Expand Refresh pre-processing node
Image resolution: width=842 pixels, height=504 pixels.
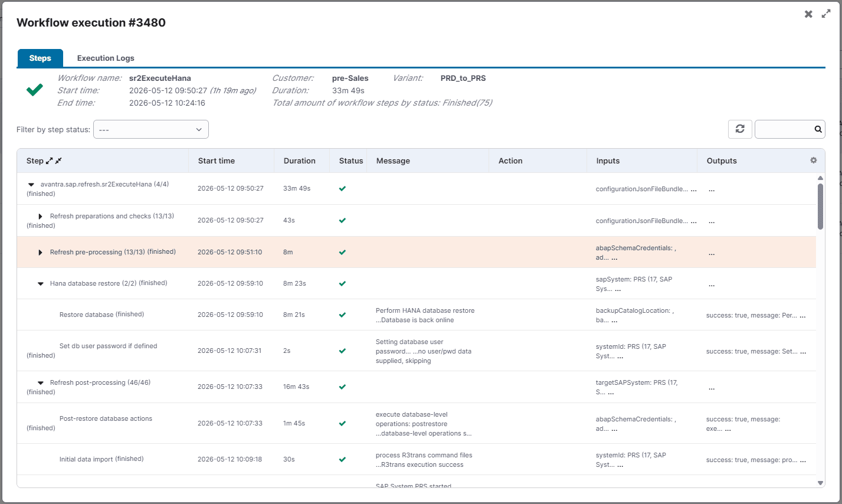point(40,253)
